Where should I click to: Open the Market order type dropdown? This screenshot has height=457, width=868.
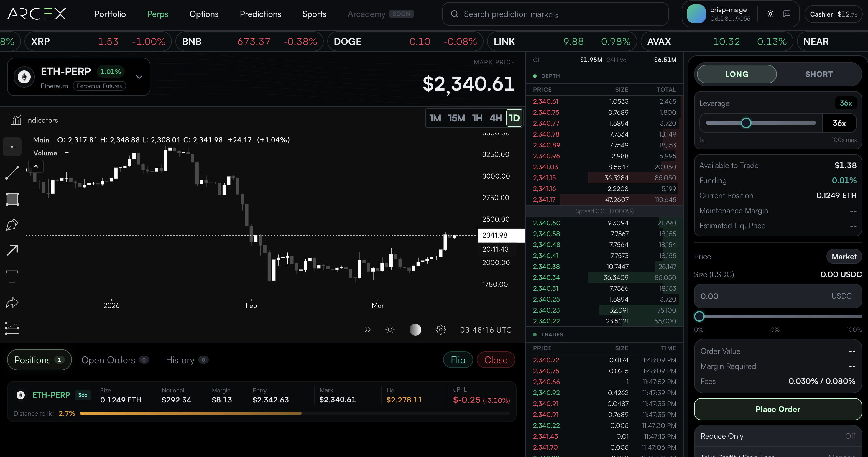click(x=844, y=256)
